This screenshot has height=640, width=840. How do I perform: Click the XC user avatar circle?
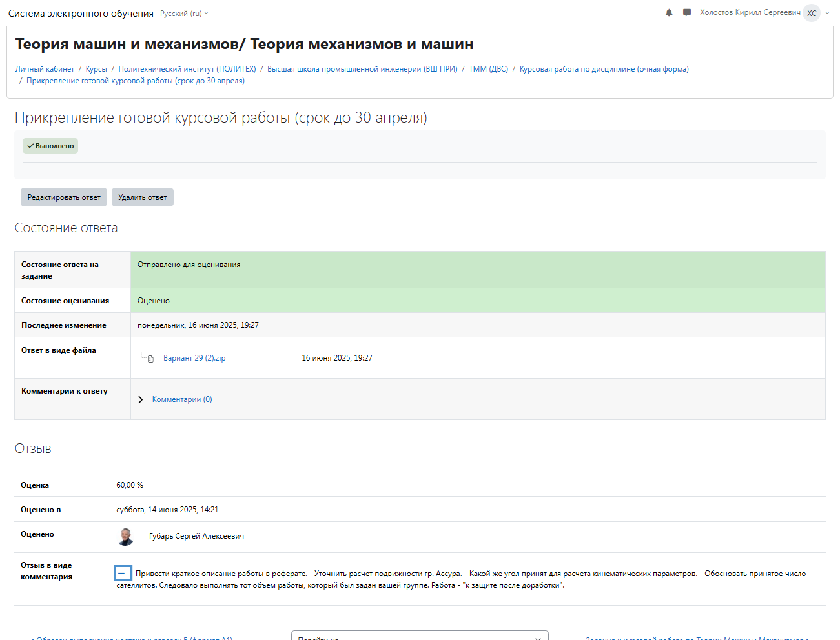tap(812, 13)
